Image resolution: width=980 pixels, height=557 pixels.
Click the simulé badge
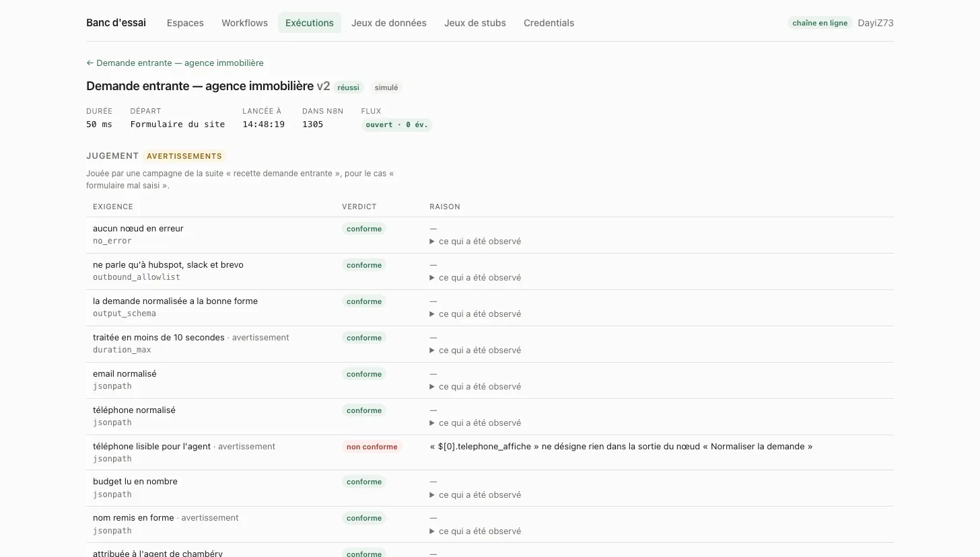pyautogui.click(x=386, y=87)
